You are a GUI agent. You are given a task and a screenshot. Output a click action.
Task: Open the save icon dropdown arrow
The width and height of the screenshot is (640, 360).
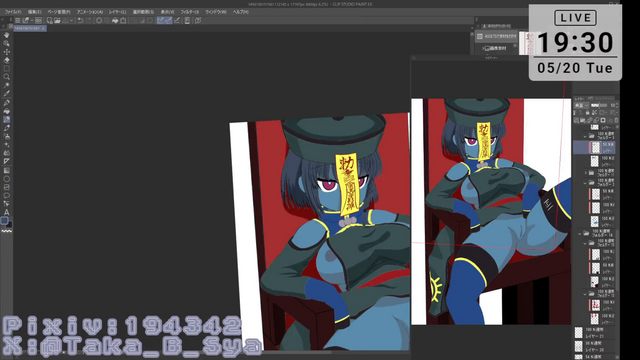point(71,20)
